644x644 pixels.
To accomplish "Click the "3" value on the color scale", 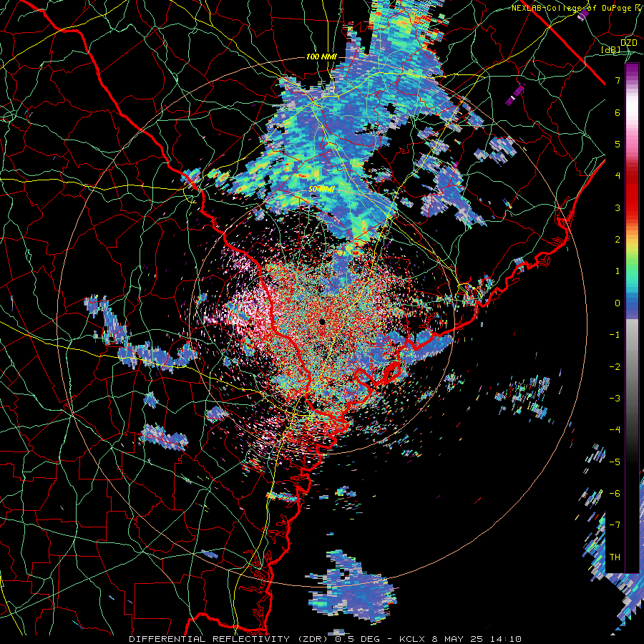I will pyautogui.click(x=618, y=208).
